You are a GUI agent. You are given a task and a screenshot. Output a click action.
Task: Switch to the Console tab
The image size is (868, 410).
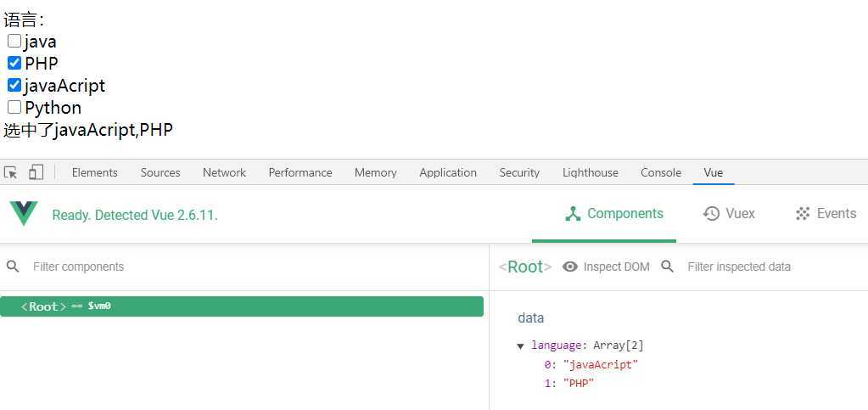(x=660, y=172)
